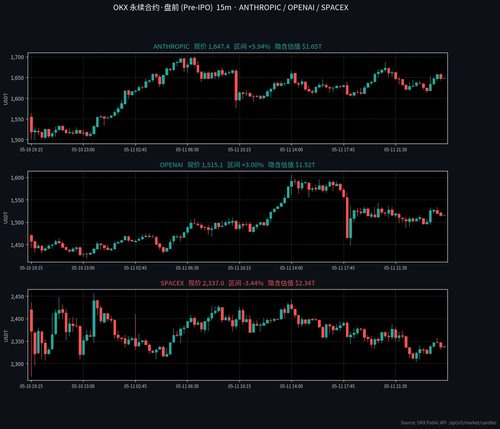Click the 'USDT' axis label of the SPACEX chart

[5, 336]
